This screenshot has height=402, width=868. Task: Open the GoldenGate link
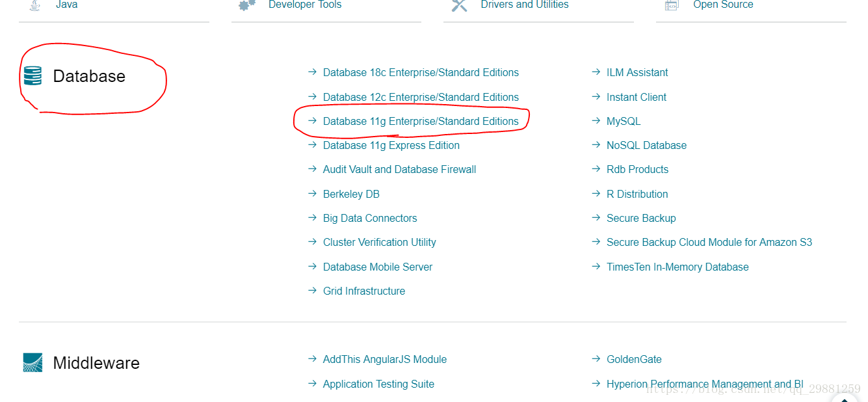tap(634, 359)
